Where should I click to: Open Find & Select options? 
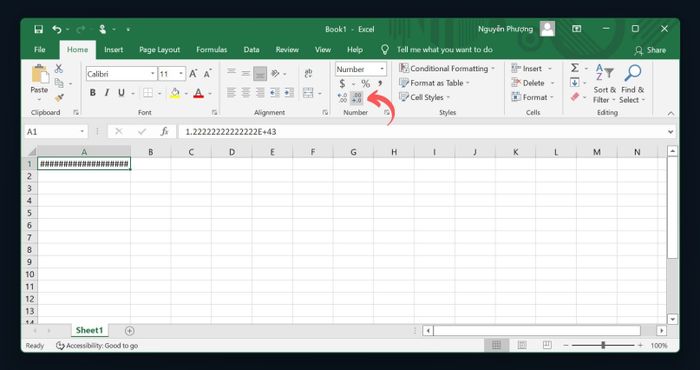coord(632,84)
